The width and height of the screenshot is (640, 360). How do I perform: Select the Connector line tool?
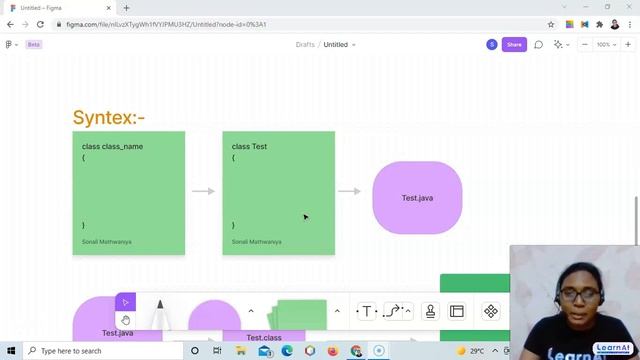tap(393, 311)
